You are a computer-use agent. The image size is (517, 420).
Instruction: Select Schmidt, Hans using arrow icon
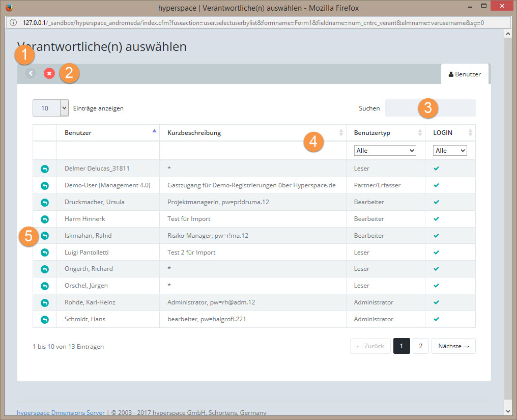[x=44, y=320]
